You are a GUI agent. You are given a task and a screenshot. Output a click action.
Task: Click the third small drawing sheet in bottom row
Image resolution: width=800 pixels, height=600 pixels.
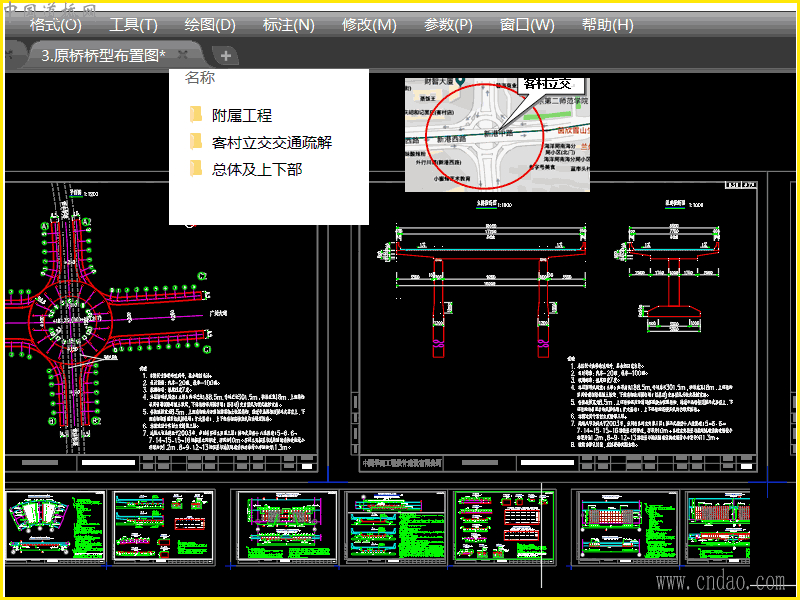click(x=287, y=527)
